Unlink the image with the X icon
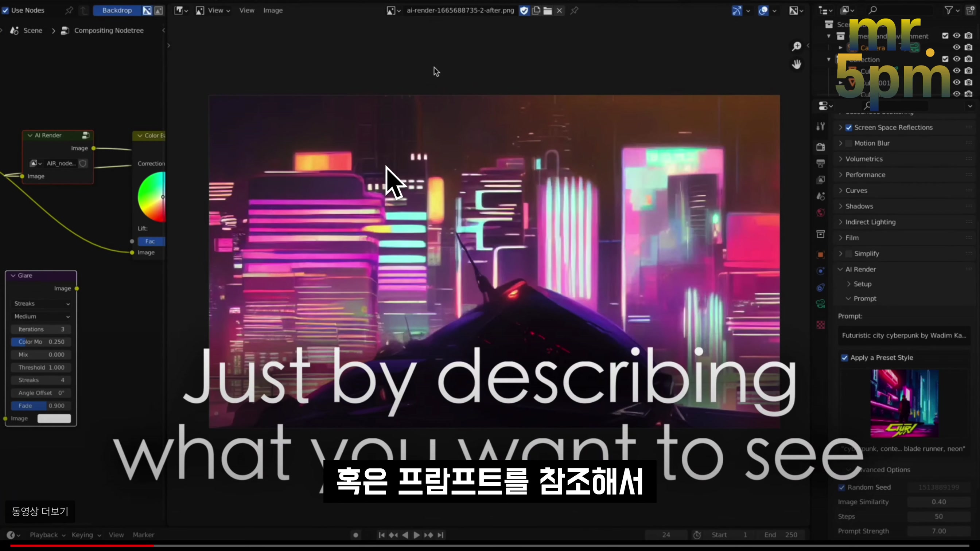Viewport: 980px width, 551px height. coord(559,11)
